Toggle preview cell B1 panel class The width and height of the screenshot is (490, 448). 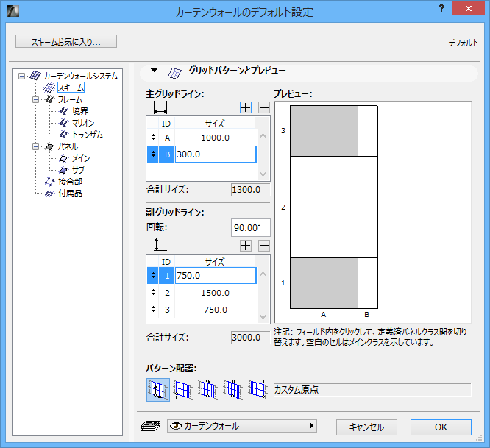coord(368,283)
